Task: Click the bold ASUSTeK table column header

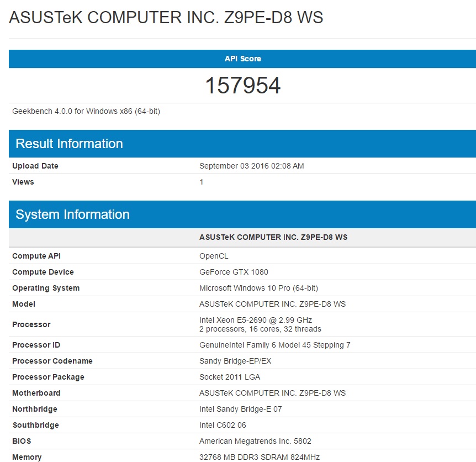Action: click(273, 237)
